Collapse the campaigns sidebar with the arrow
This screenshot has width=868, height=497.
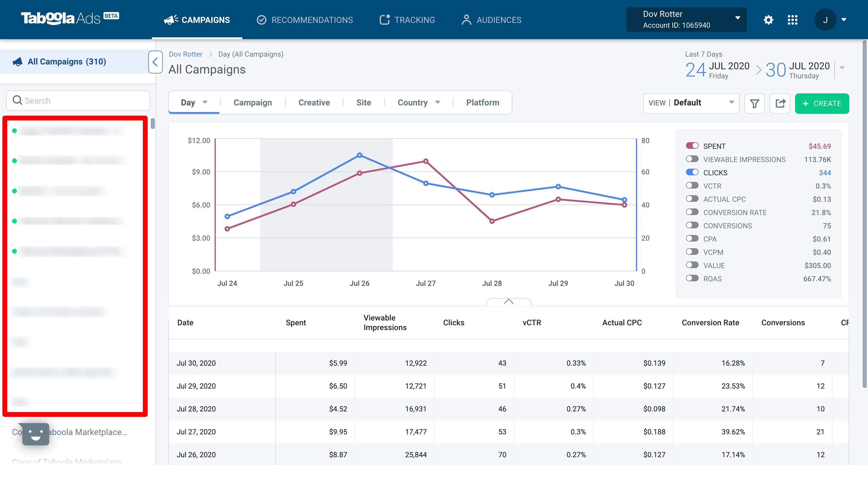[x=155, y=62]
